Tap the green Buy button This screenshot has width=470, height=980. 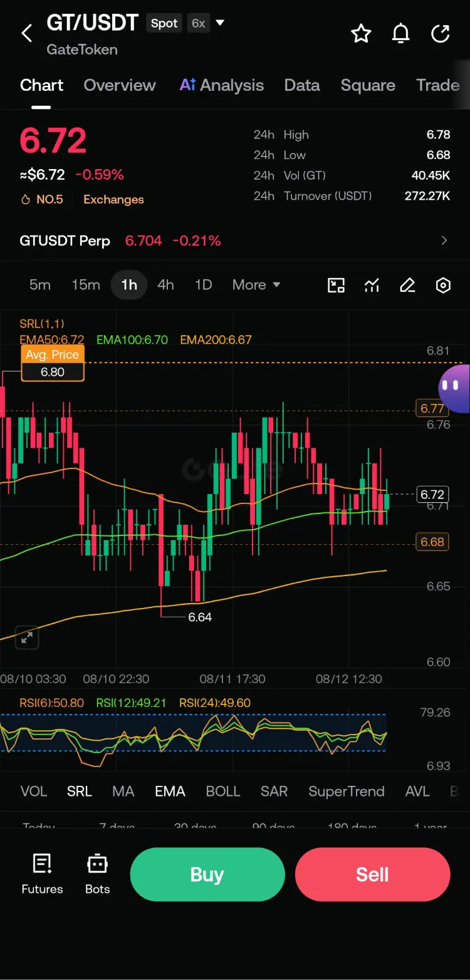[207, 875]
